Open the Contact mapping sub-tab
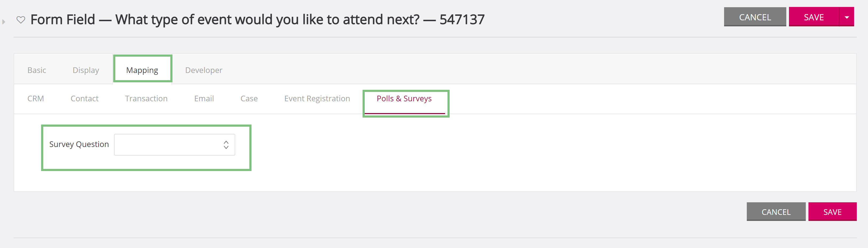Image resolution: width=868 pixels, height=248 pixels. pyautogui.click(x=85, y=99)
